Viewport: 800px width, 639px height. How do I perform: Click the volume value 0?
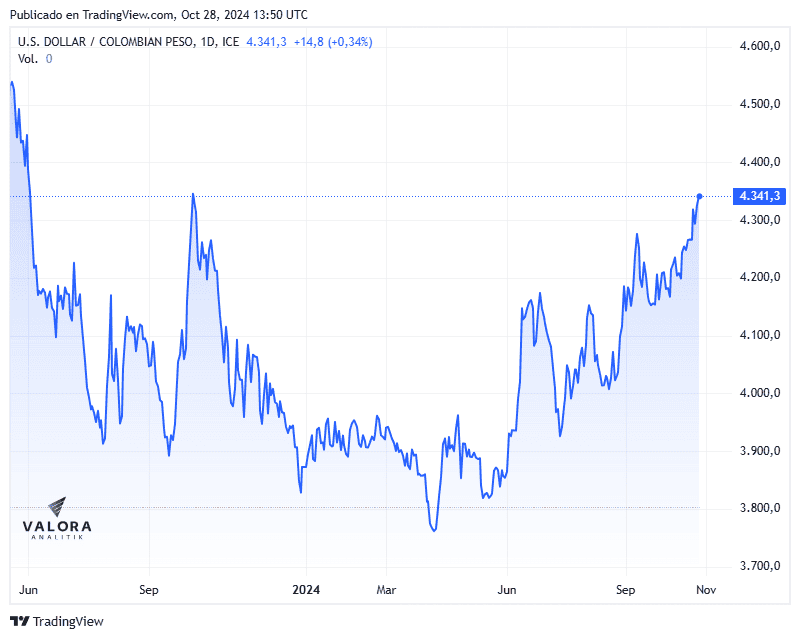point(49,59)
